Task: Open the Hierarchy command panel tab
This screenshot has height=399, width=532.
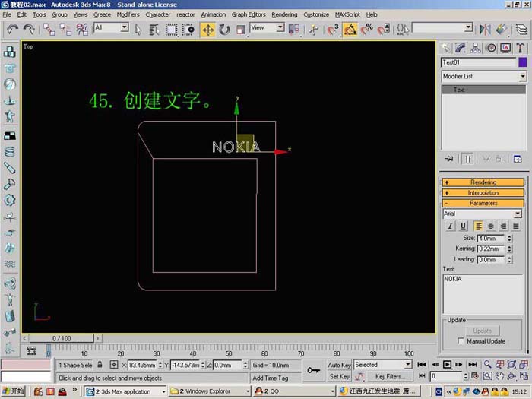Action: (475, 48)
